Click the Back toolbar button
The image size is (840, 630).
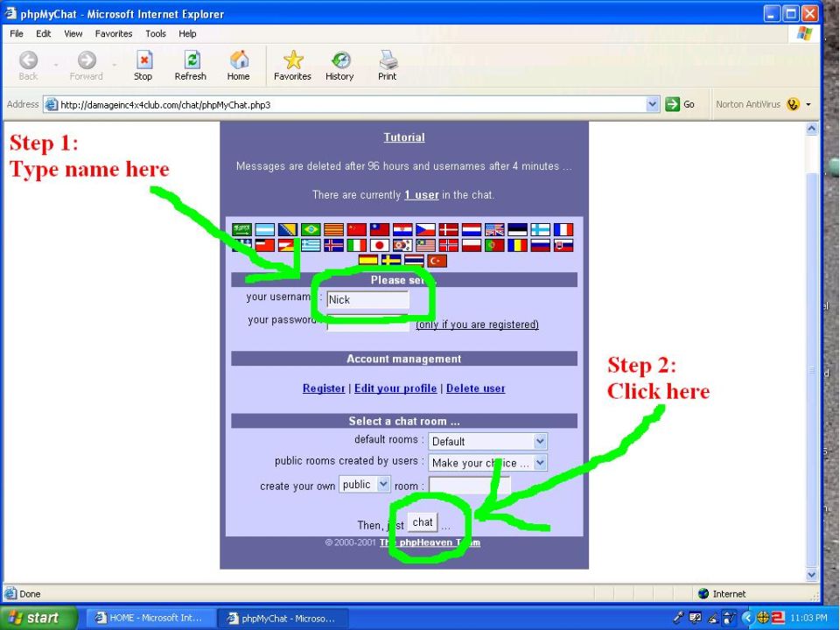coord(28,66)
